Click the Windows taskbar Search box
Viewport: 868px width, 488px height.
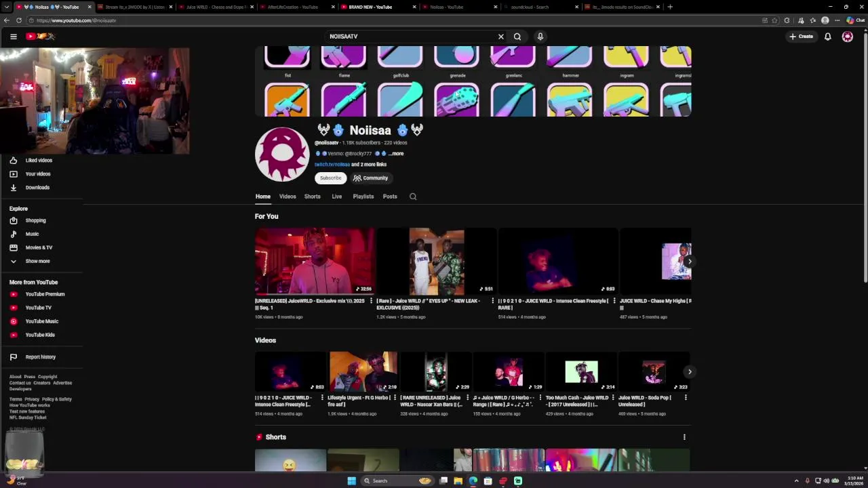[x=397, y=481]
